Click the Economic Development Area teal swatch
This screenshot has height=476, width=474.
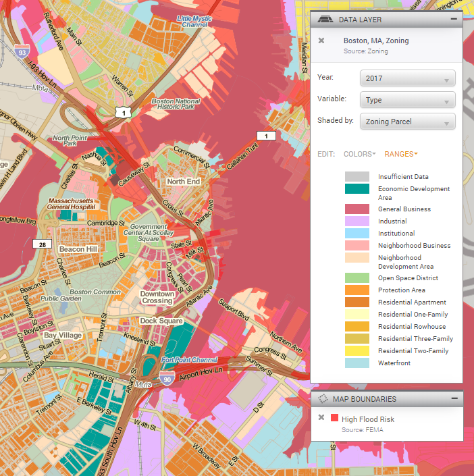pyautogui.click(x=357, y=188)
